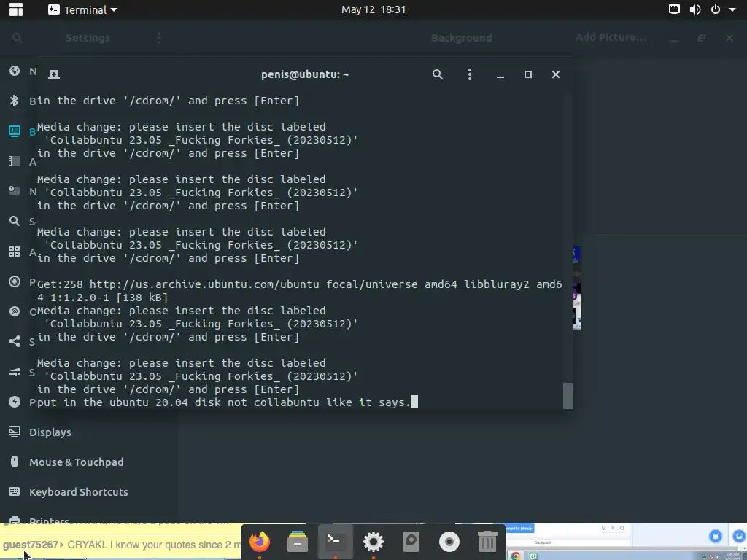The height and width of the screenshot is (560, 747).
Task: Expand the system menu arrow in top bar
Action: click(x=732, y=9)
